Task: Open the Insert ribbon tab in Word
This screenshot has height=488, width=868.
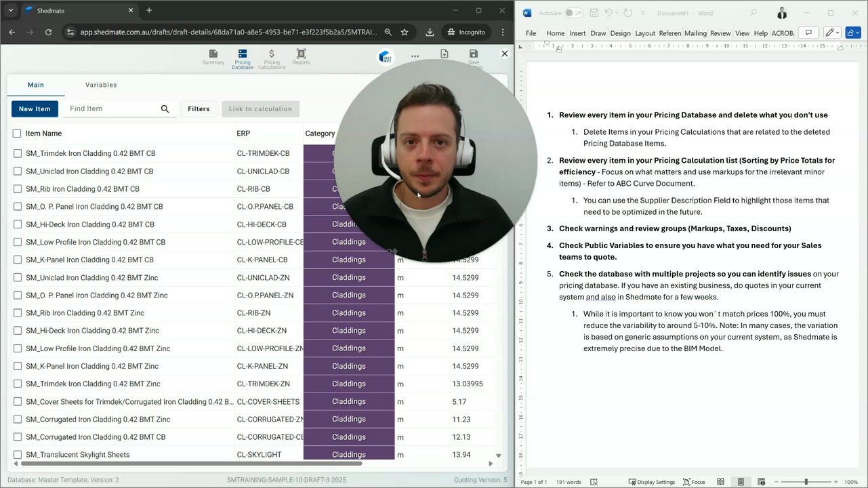Action: click(577, 33)
